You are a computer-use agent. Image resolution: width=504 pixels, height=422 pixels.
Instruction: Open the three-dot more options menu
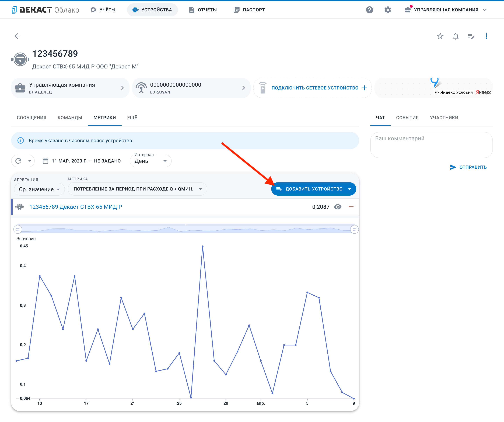[x=486, y=36]
